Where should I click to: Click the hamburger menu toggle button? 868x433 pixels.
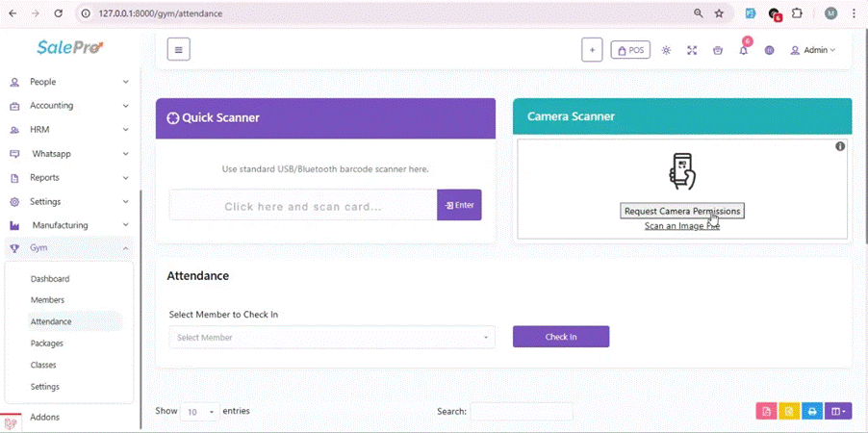pos(178,50)
